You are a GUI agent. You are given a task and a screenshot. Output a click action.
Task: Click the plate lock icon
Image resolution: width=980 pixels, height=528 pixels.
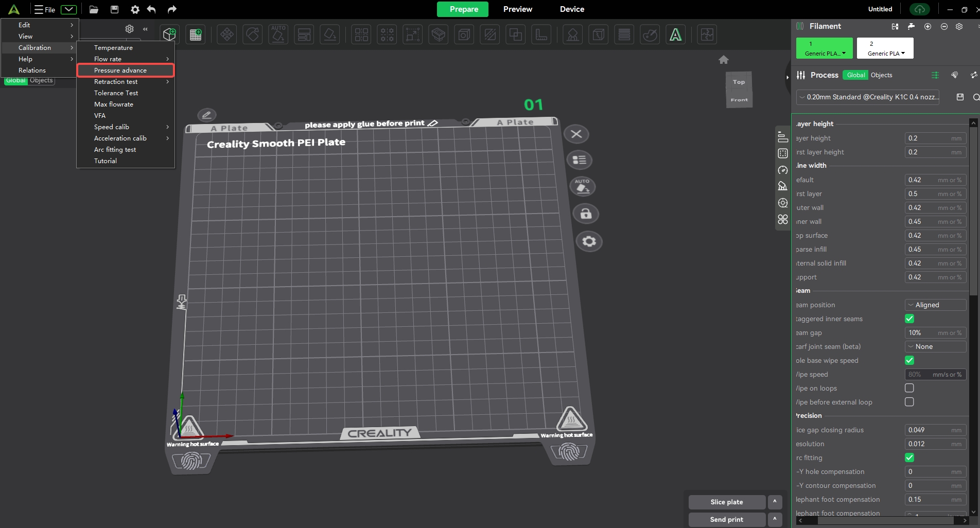(x=586, y=214)
